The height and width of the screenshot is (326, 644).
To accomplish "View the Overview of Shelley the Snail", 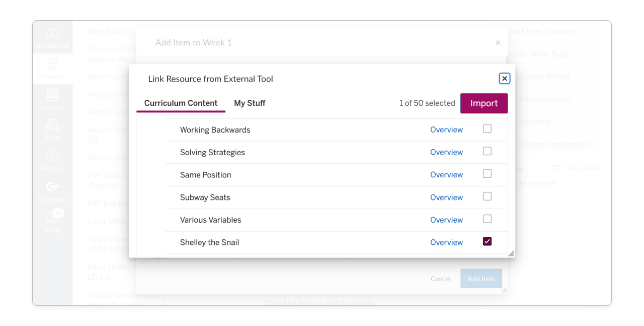I will pyautogui.click(x=446, y=242).
